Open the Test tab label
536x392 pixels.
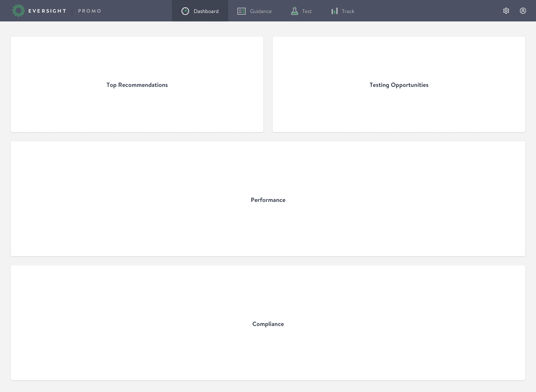click(307, 11)
